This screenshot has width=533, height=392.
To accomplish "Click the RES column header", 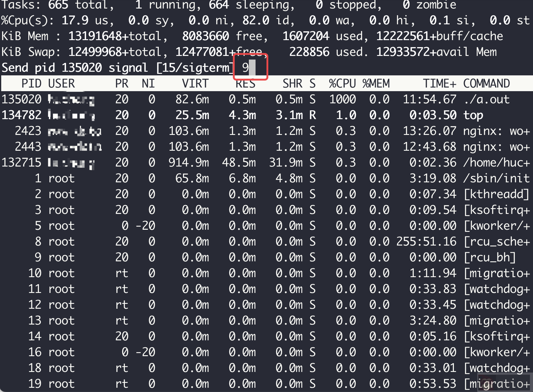I will click(x=245, y=83).
